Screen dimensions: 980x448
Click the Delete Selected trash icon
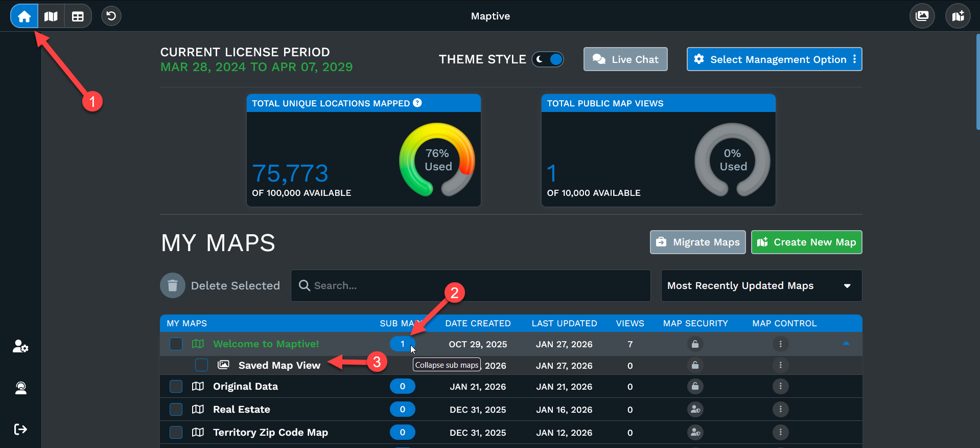(x=173, y=285)
